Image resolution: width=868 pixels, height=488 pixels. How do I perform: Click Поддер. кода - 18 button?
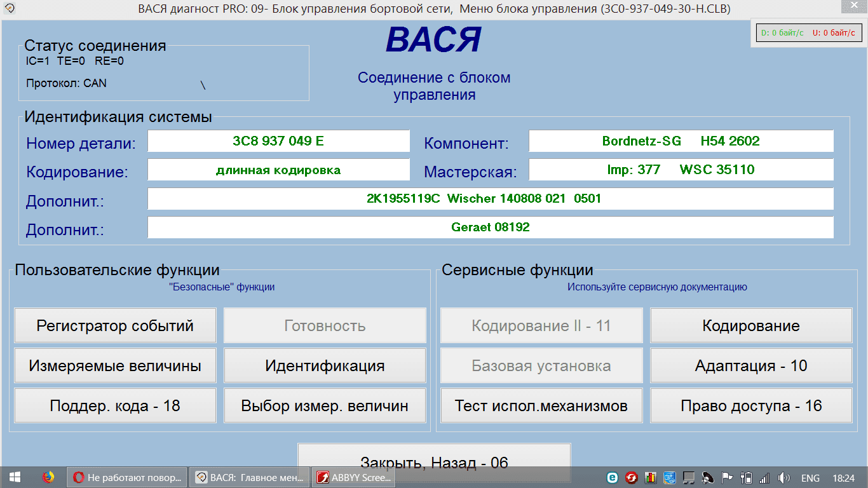click(115, 406)
